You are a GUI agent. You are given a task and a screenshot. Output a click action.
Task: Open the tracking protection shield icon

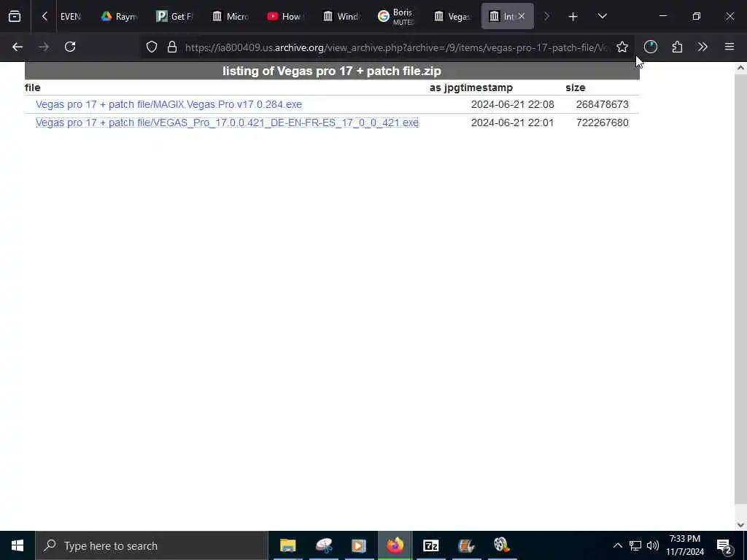point(152,47)
